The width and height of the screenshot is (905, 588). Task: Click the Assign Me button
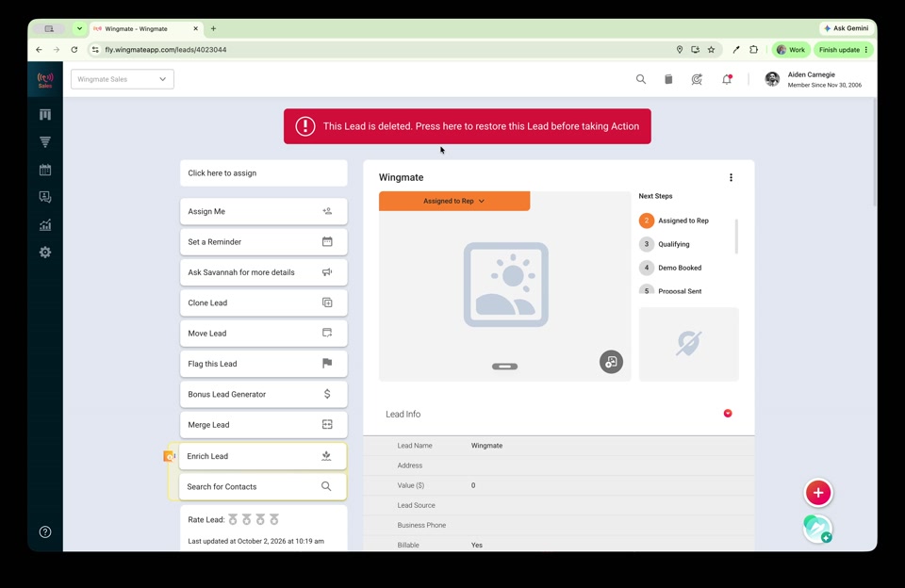point(264,211)
